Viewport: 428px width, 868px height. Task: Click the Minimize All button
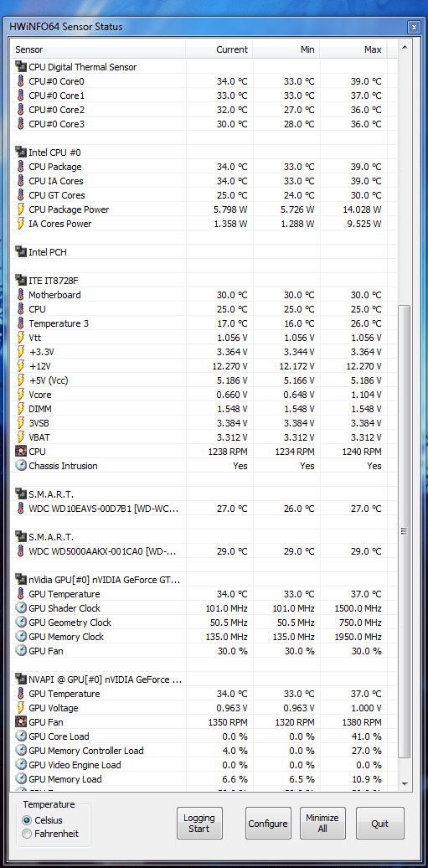(x=322, y=823)
